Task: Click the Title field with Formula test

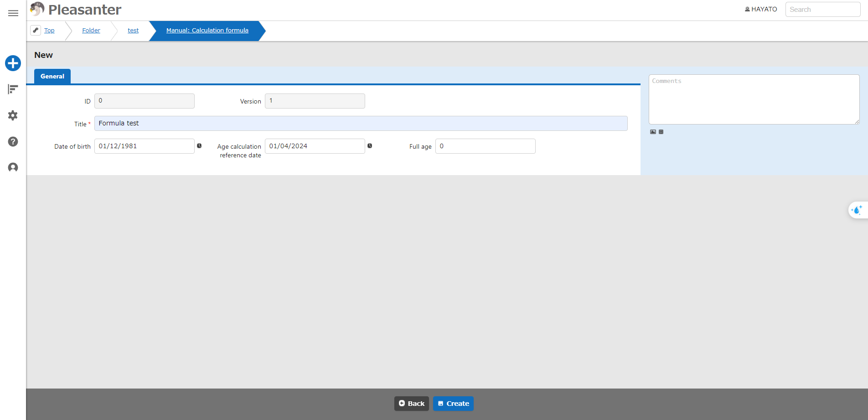Action: point(361,123)
